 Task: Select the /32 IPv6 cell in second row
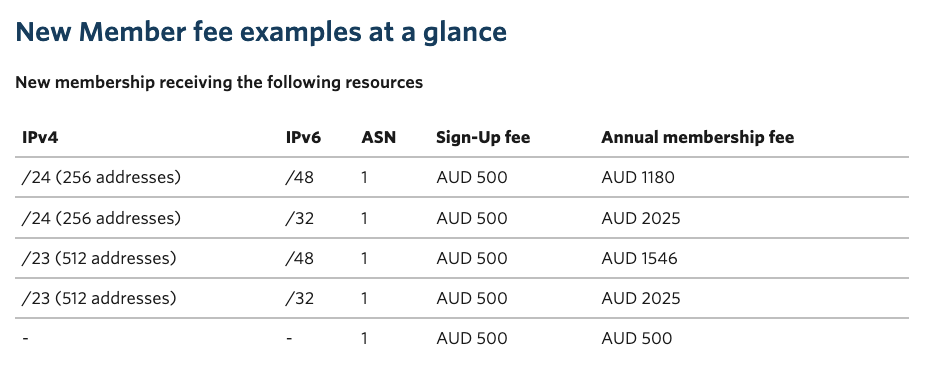300,218
